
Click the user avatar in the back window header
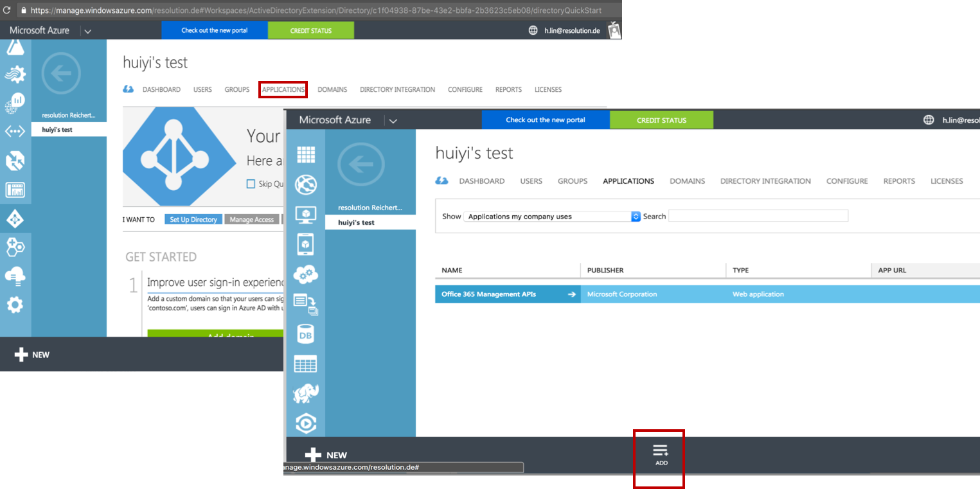click(x=615, y=30)
